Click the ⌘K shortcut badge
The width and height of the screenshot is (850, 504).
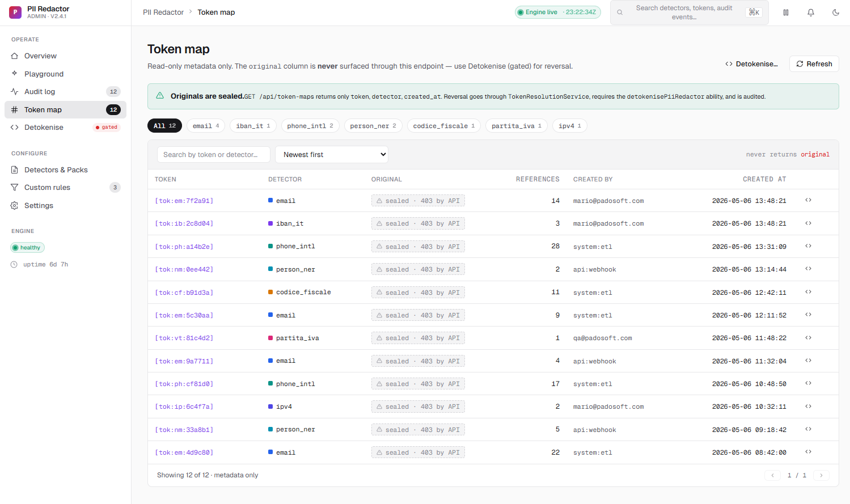[754, 12]
